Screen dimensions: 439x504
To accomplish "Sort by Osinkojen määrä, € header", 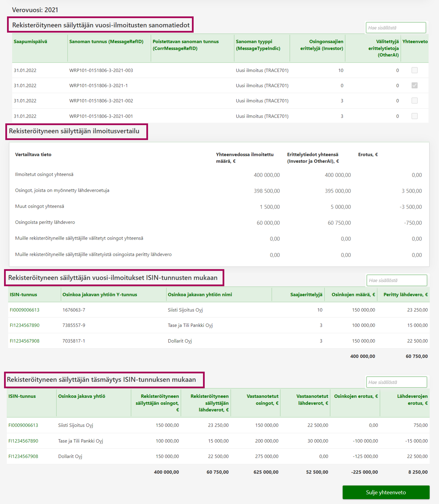I will [353, 295].
